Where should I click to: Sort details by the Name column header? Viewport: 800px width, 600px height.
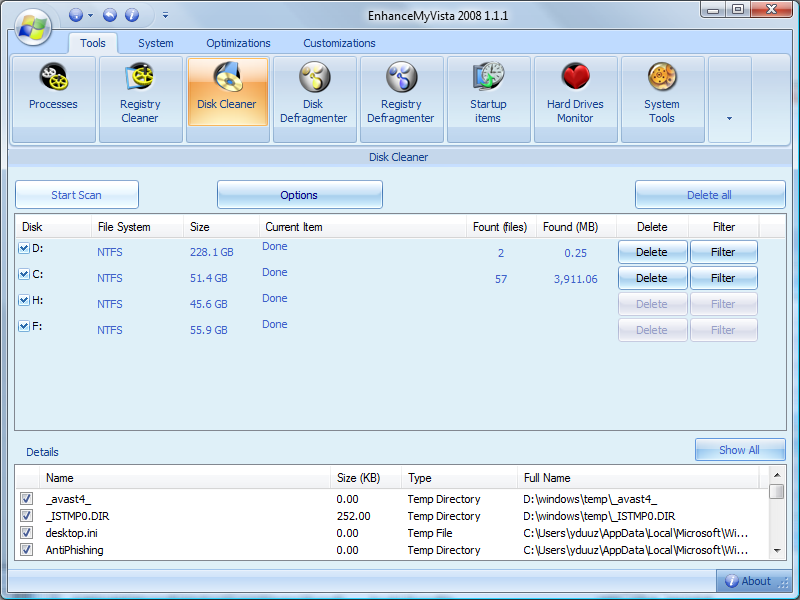tap(185, 478)
